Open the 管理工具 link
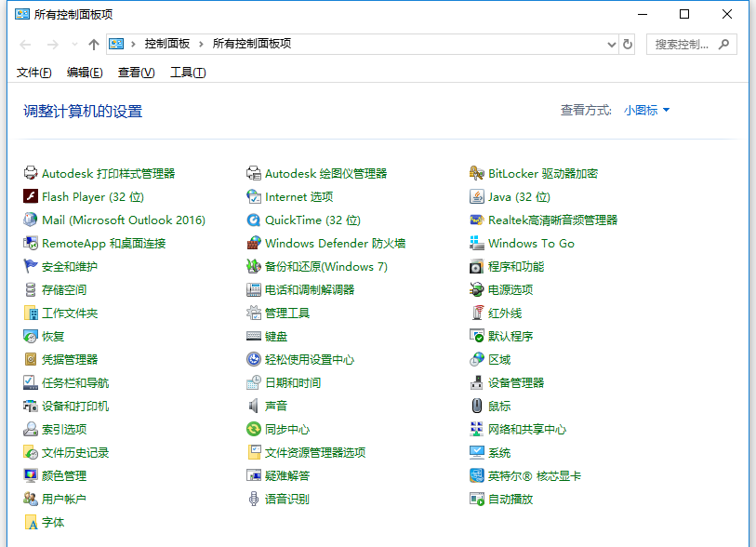This screenshot has height=547, width=756. coord(287,313)
